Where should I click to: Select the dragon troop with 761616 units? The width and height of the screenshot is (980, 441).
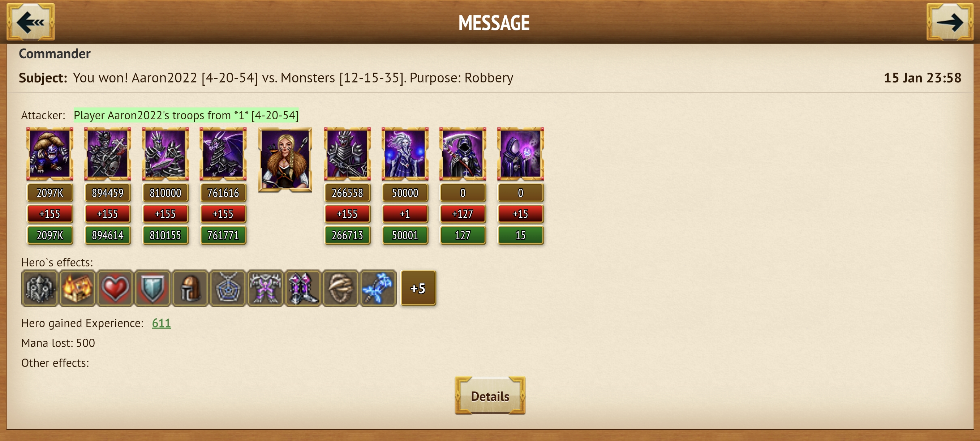(223, 154)
